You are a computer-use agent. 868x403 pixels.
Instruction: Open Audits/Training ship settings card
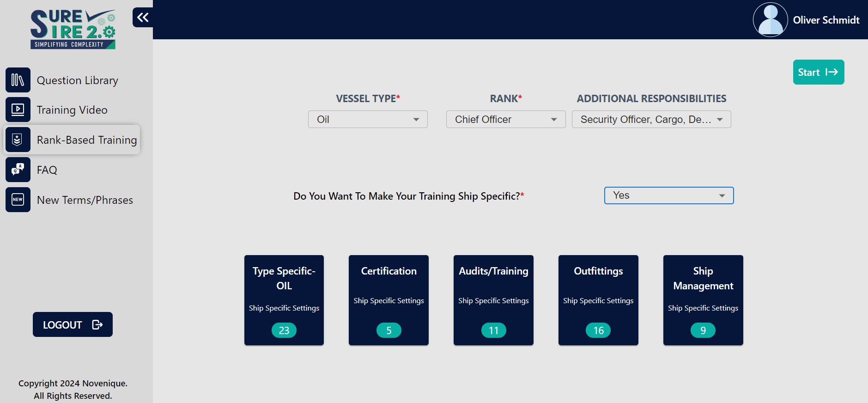pos(493,300)
